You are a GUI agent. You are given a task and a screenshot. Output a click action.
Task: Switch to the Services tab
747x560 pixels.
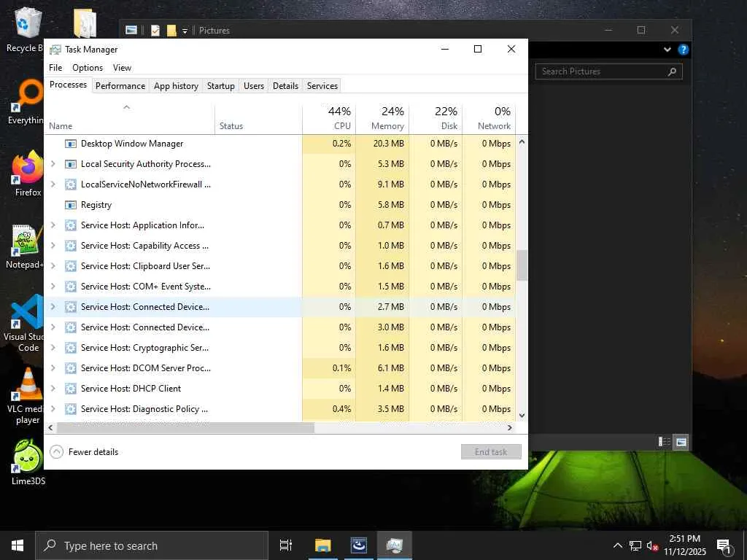tap(322, 86)
